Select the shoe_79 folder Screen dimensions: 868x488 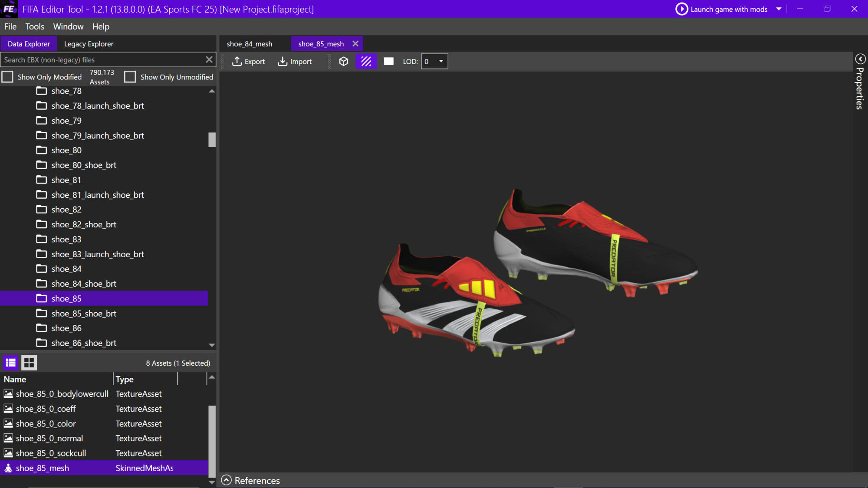point(66,121)
